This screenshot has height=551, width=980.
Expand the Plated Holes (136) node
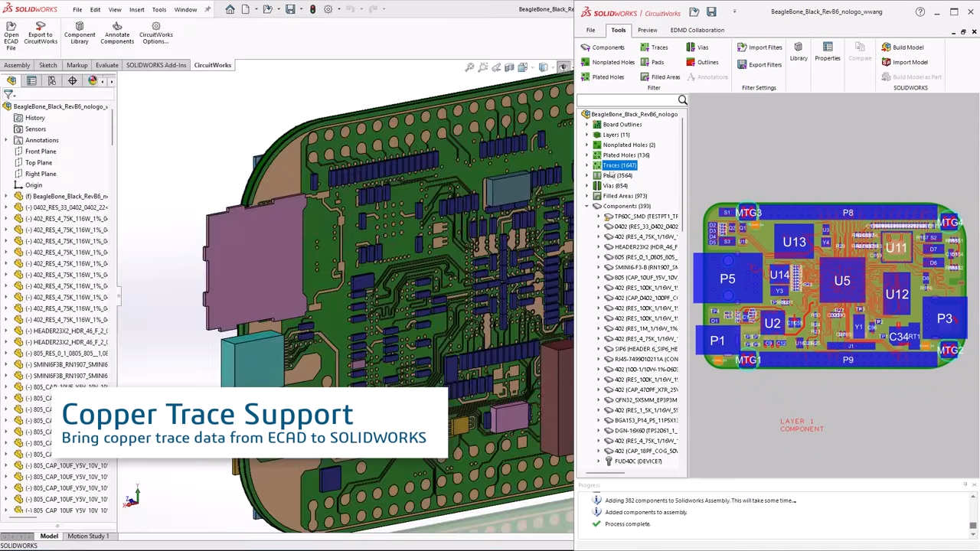587,155
